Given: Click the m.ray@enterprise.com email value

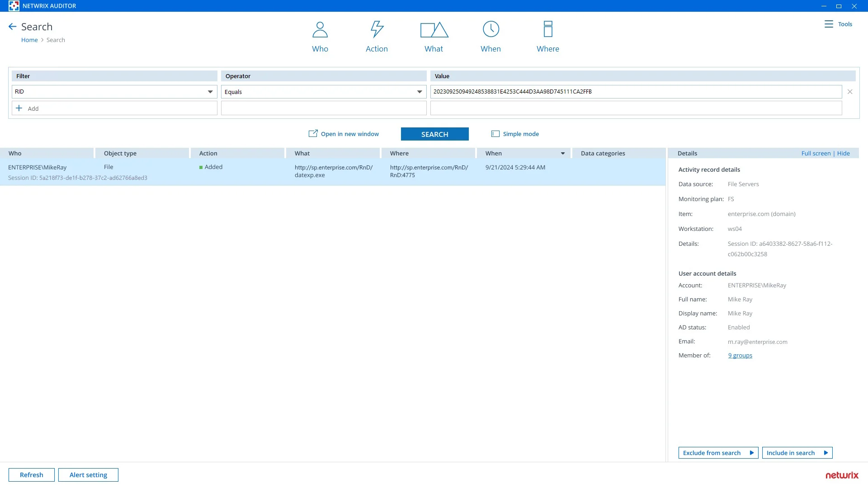Looking at the screenshot, I should coord(758,342).
